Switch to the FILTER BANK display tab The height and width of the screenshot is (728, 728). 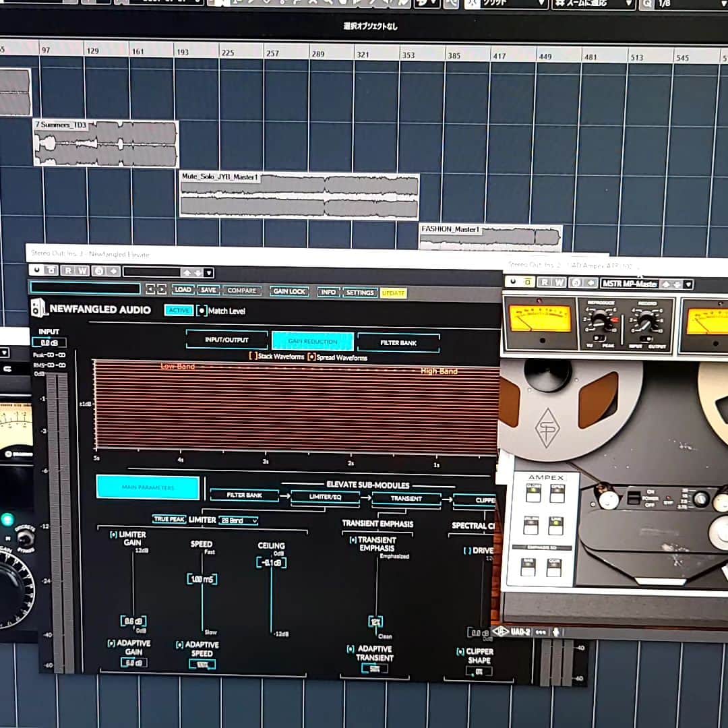pyautogui.click(x=398, y=342)
